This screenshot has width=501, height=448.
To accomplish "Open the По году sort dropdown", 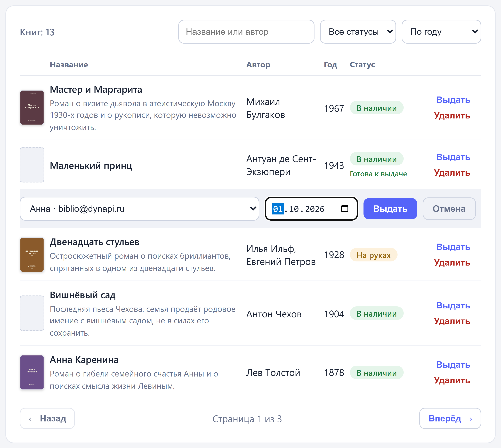I will point(441,32).
